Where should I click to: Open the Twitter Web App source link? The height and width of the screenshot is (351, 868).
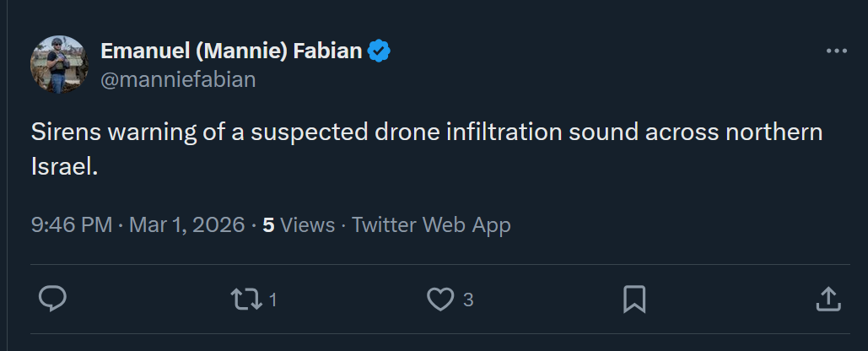(x=431, y=225)
